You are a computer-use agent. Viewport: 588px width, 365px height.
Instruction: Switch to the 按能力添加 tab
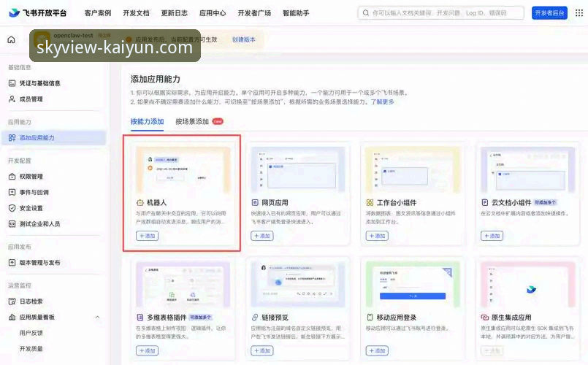[x=147, y=121]
